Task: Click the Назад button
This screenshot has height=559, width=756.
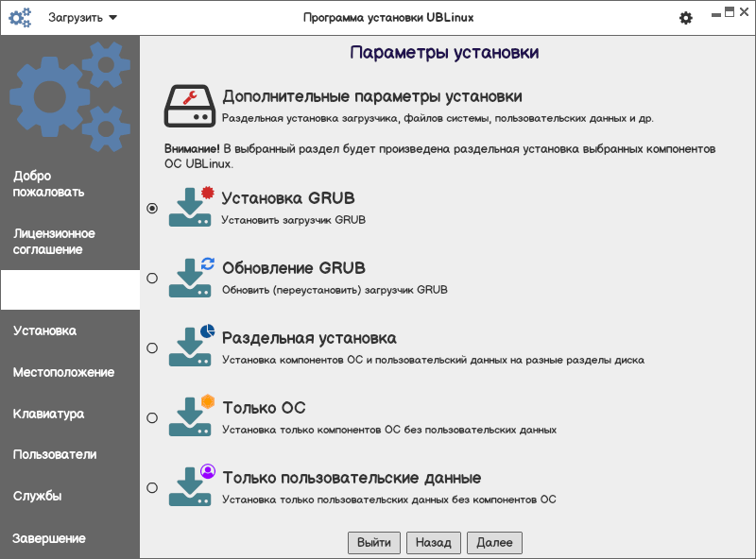Action: (434, 543)
